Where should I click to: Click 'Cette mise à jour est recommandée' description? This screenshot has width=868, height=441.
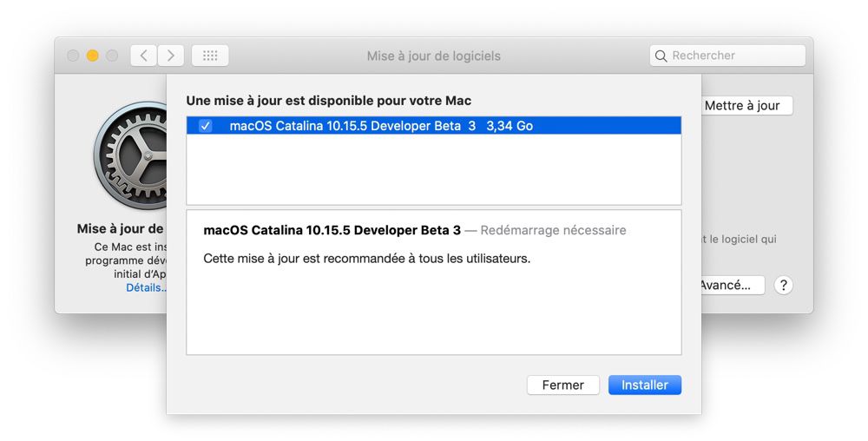tap(366, 259)
